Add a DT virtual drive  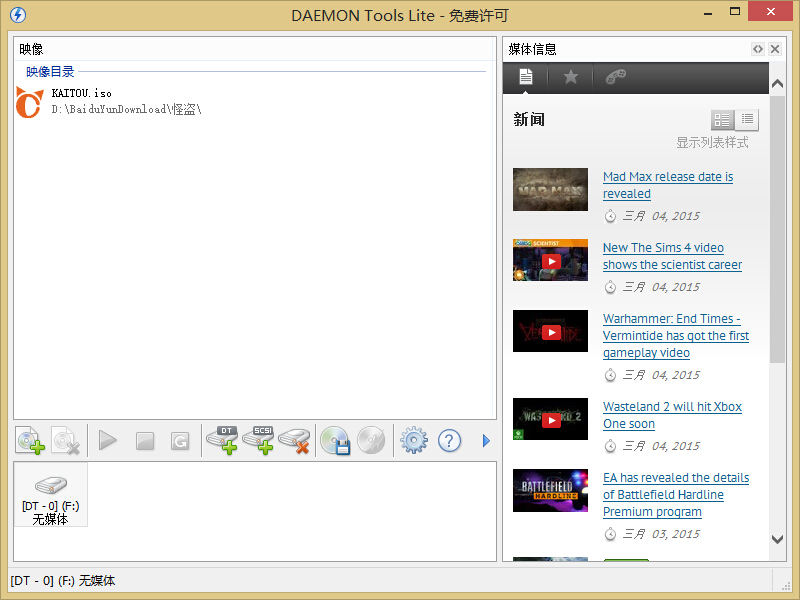pos(222,440)
